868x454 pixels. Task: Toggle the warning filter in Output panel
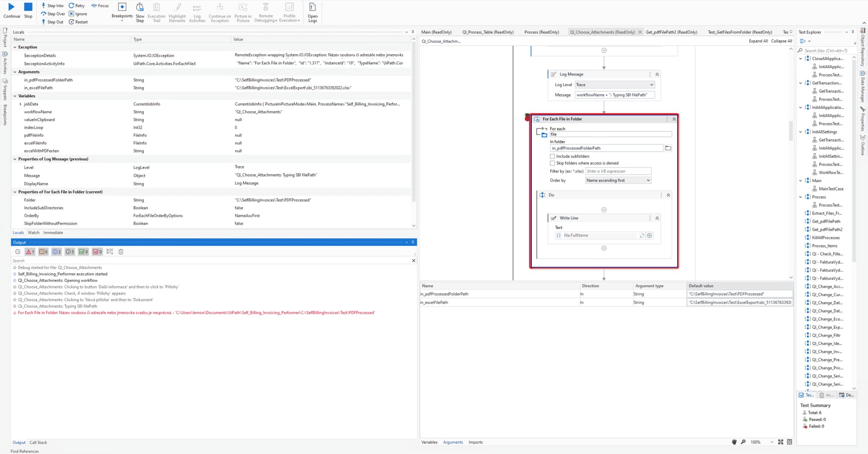[43, 252]
